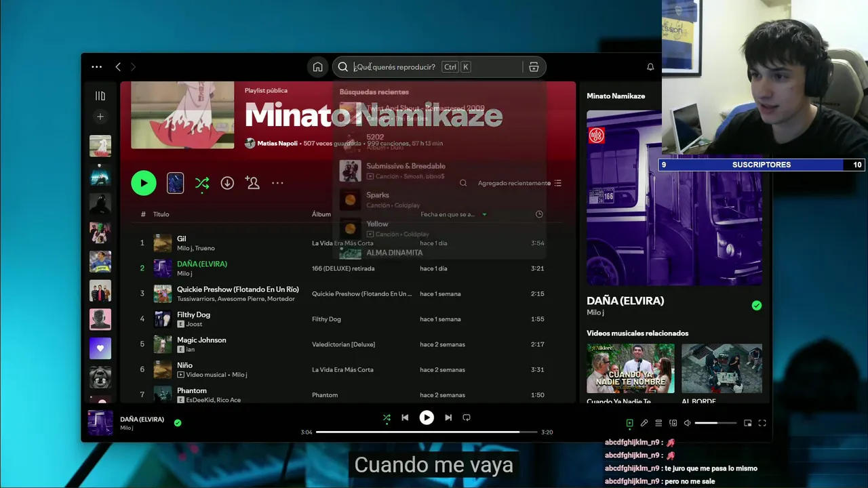Open Milo j in the right panel

pos(595,312)
